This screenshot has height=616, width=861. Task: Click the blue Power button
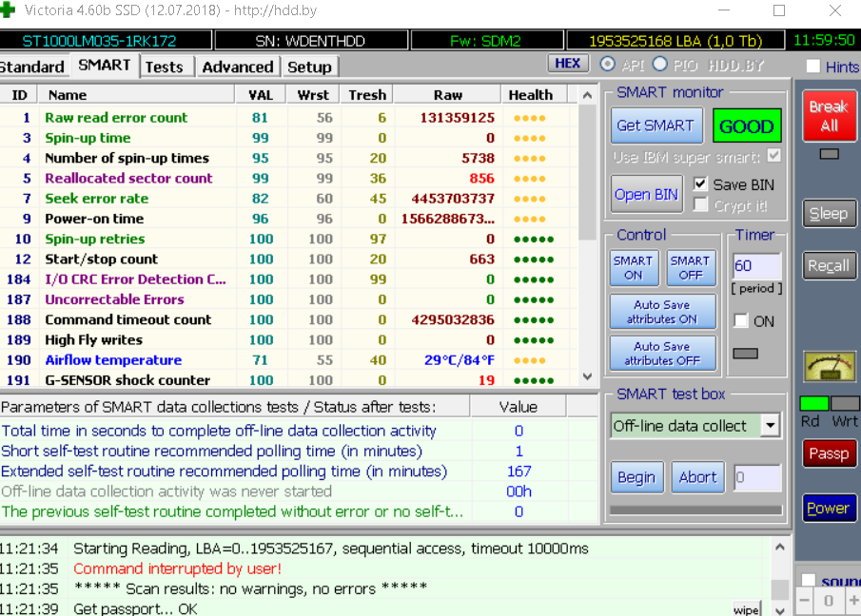829,508
